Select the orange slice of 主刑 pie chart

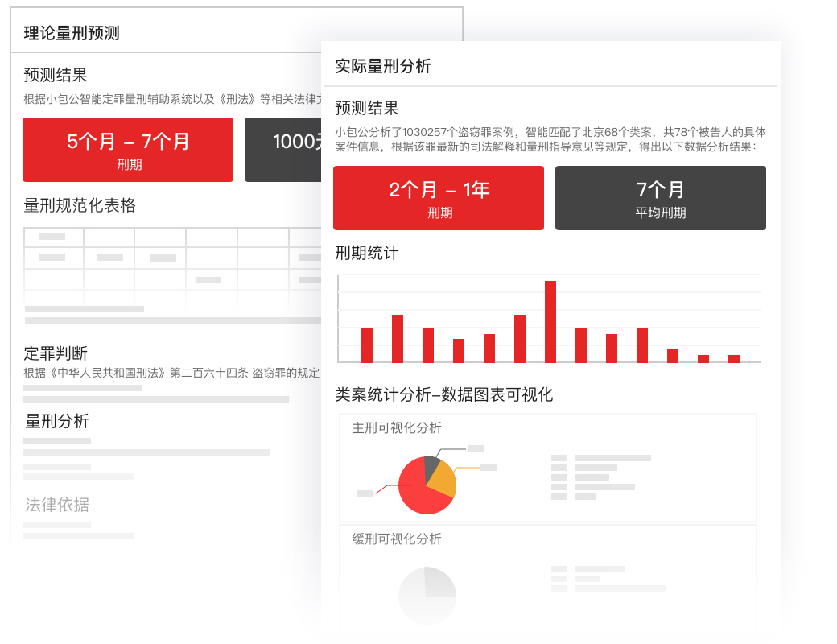pyautogui.click(x=445, y=480)
